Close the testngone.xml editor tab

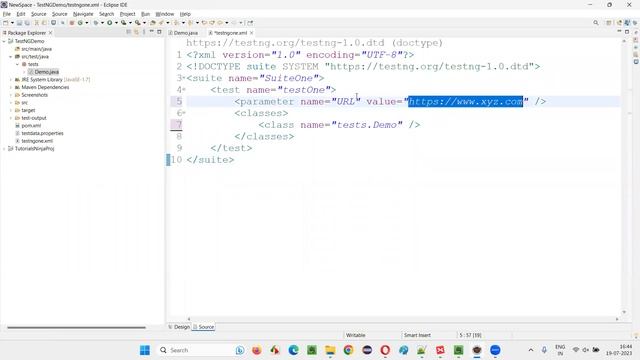coord(251,33)
